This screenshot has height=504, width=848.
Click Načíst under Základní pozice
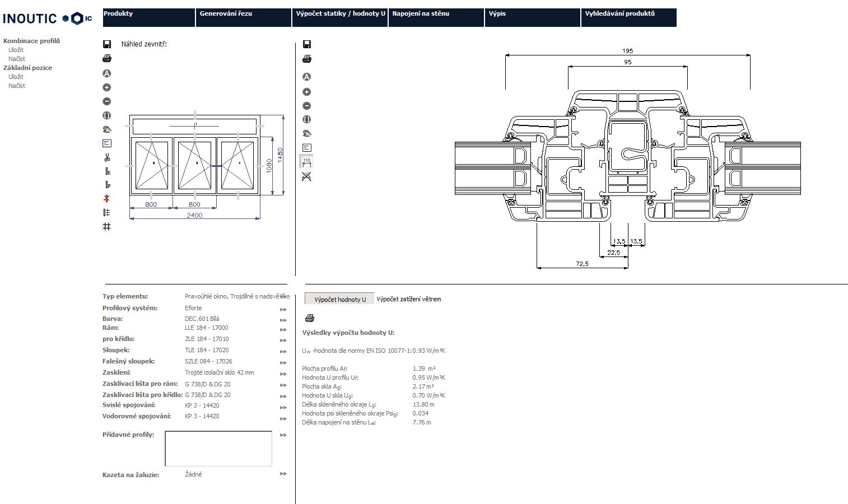point(16,86)
